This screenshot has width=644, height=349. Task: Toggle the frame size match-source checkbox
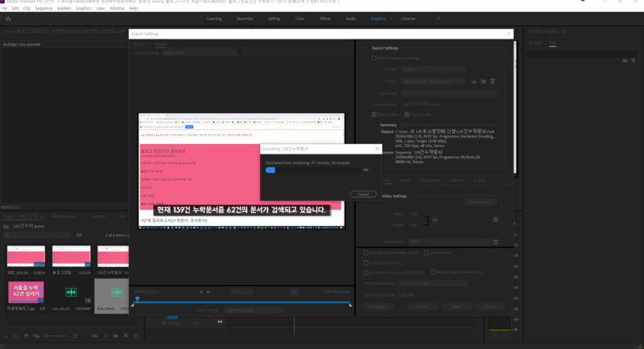(496, 220)
